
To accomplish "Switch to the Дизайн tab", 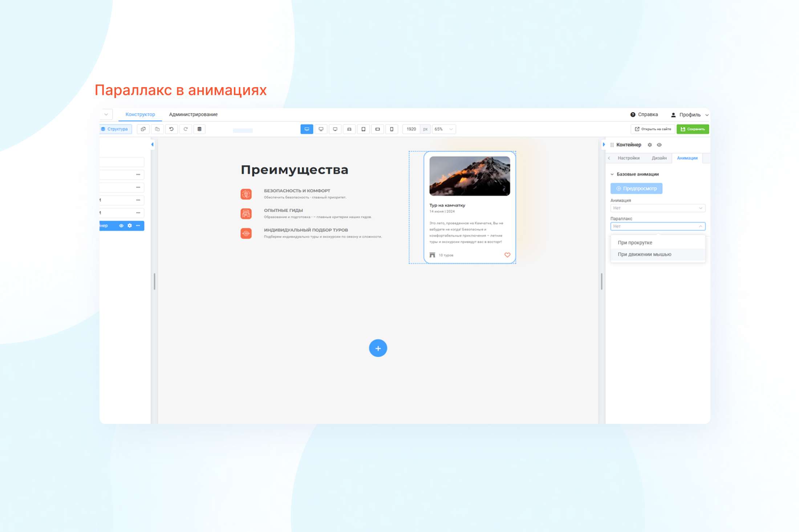I will (x=659, y=158).
